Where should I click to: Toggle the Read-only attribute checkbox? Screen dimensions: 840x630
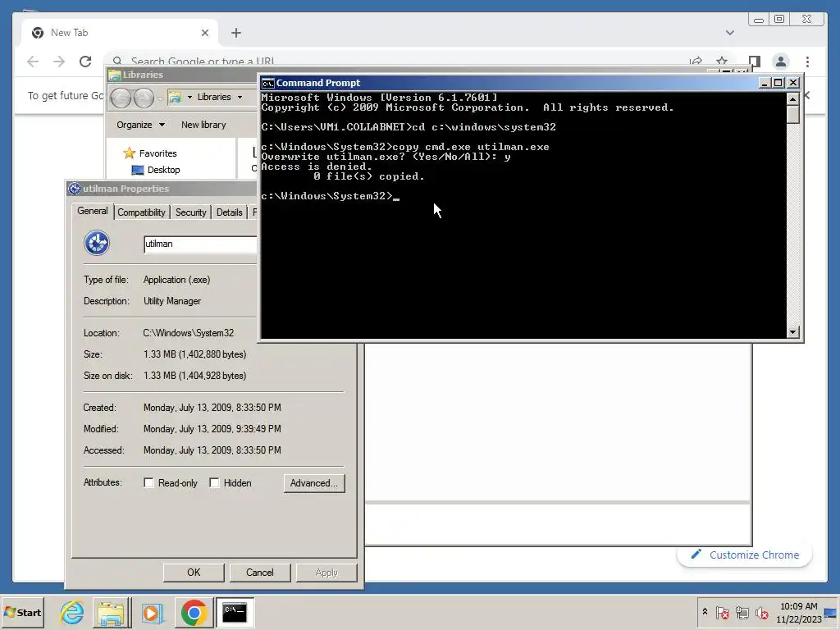pos(148,482)
